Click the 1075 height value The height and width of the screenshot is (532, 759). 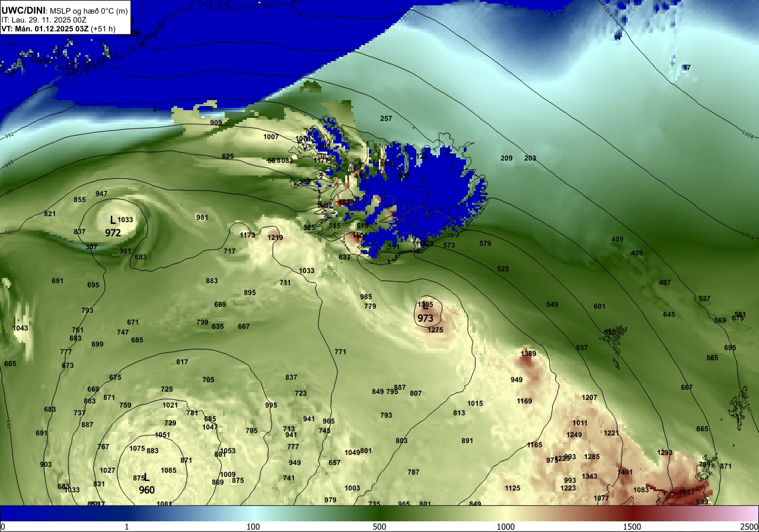pos(137,448)
